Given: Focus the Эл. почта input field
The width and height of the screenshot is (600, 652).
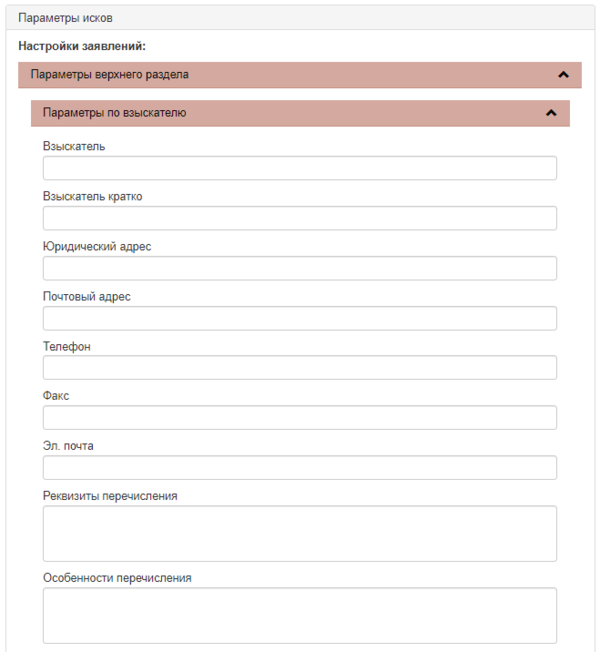Looking at the screenshot, I should point(299,468).
